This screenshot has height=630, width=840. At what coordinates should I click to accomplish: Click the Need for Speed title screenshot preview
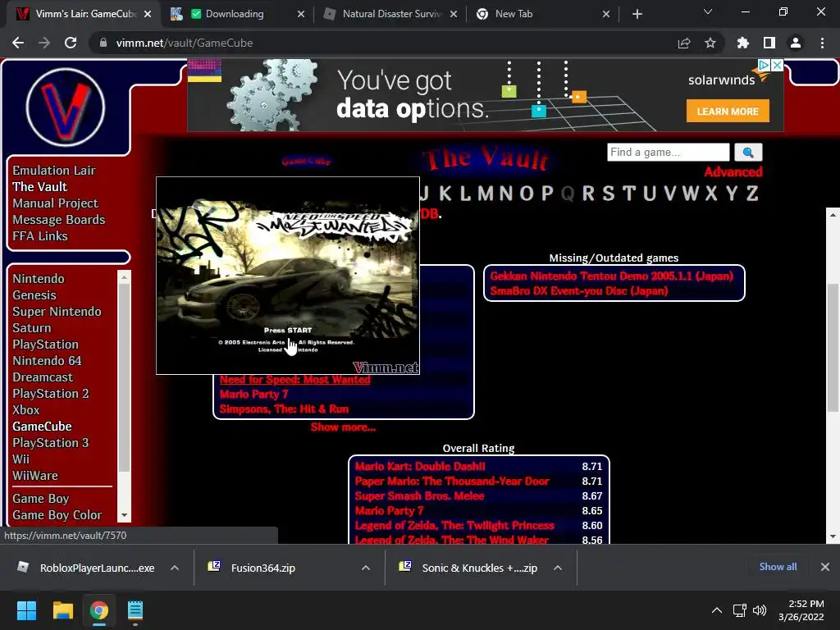click(x=288, y=276)
